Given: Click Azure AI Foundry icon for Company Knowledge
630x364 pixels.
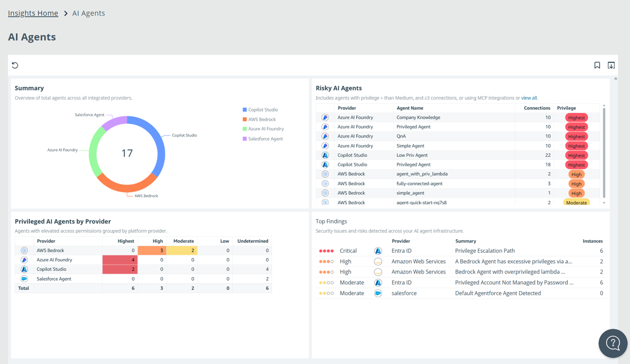Looking at the screenshot, I should (325, 117).
